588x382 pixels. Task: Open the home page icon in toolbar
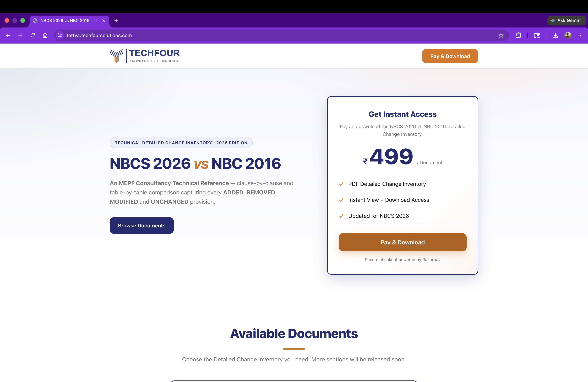click(x=45, y=35)
